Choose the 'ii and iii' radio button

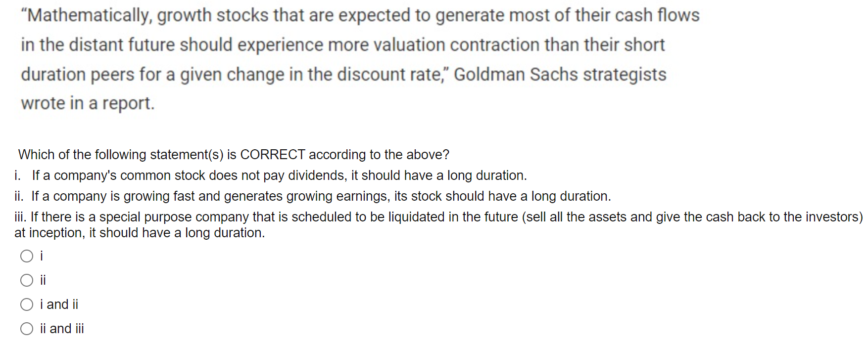pyautogui.click(x=27, y=329)
